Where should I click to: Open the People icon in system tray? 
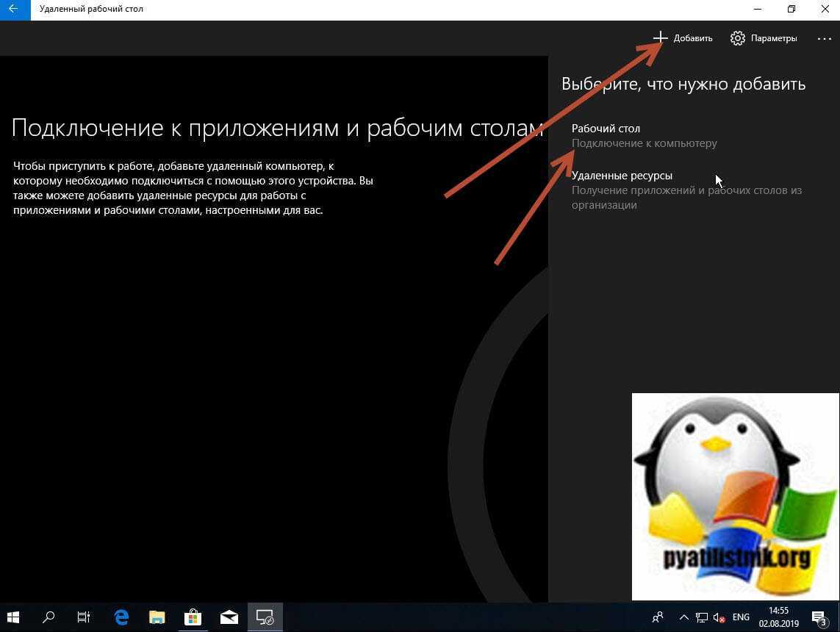click(x=658, y=617)
